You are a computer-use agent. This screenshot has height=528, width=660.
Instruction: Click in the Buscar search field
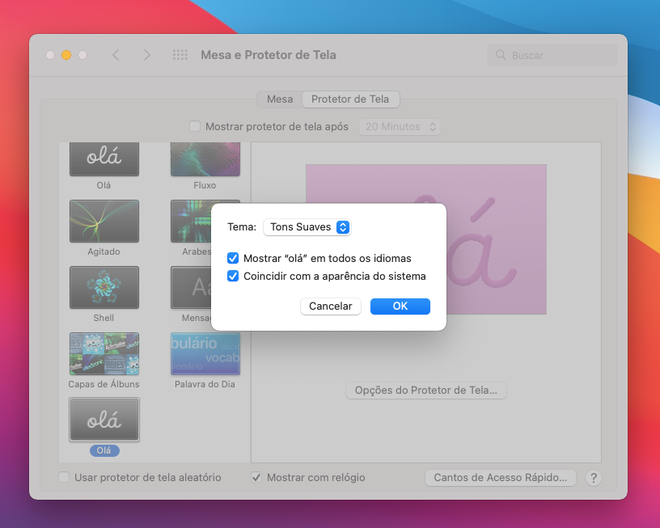point(552,55)
